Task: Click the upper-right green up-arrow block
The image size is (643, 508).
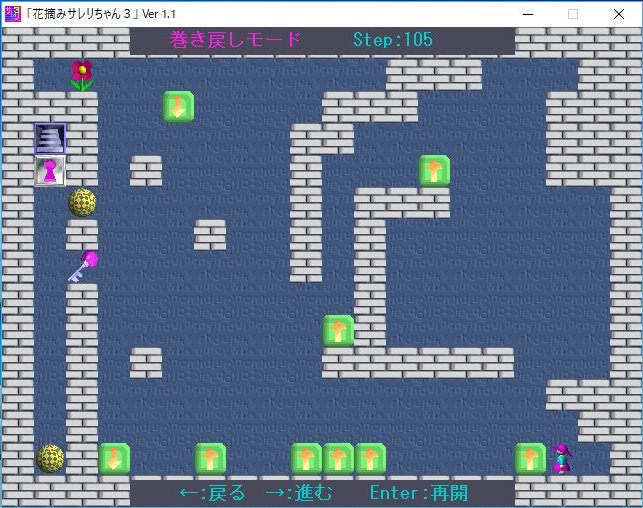Action: click(434, 171)
